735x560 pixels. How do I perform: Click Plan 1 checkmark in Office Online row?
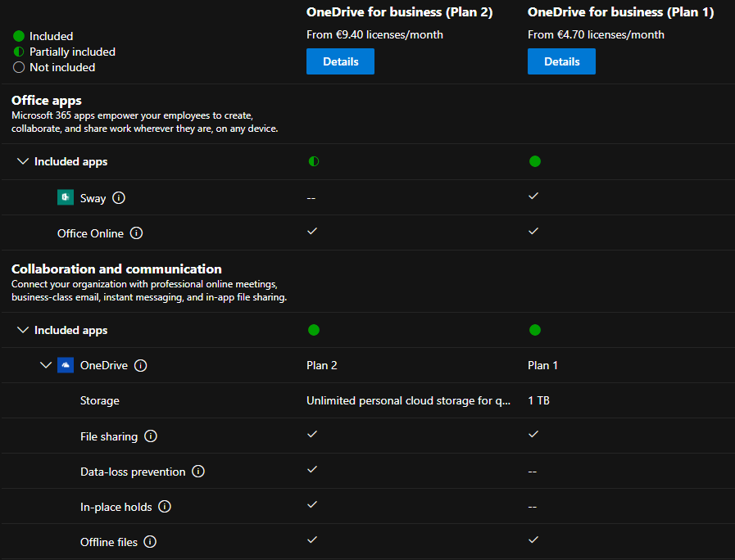tap(533, 231)
